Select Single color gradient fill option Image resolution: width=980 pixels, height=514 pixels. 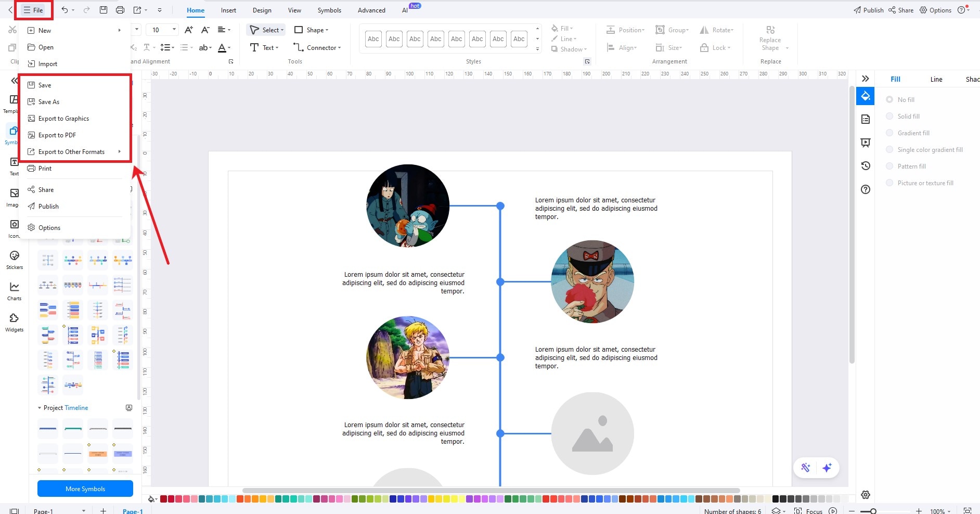point(889,149)
